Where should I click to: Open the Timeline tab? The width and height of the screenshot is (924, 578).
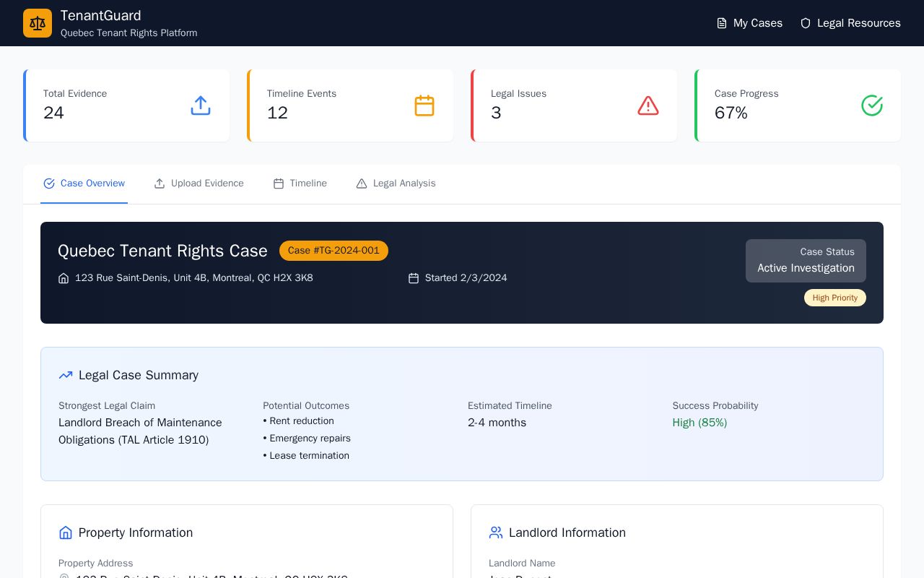(x=300, y=184)
